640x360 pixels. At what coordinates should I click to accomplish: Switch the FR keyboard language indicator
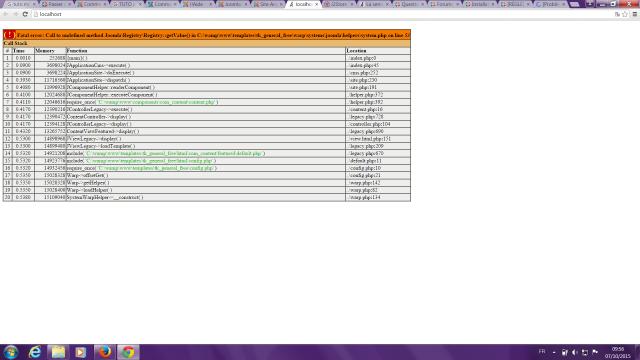tap(542, 351)
